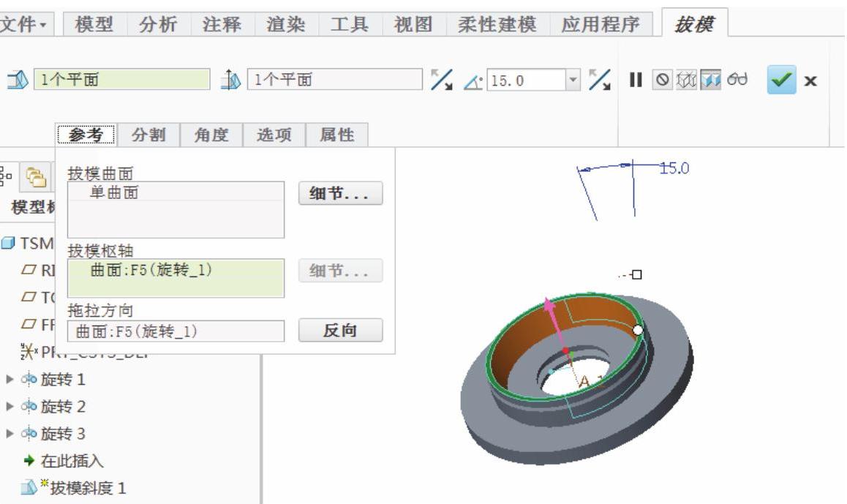The image size is (847, 504).
Task: Switch to the 视图 ribbon tab
Action: tap(413, 24)
